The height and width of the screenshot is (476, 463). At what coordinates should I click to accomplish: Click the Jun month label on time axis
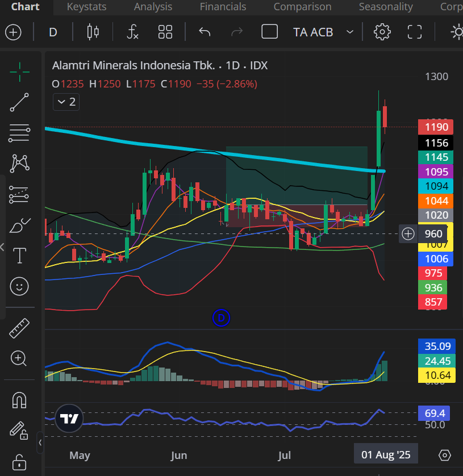(x=179, y=456)
